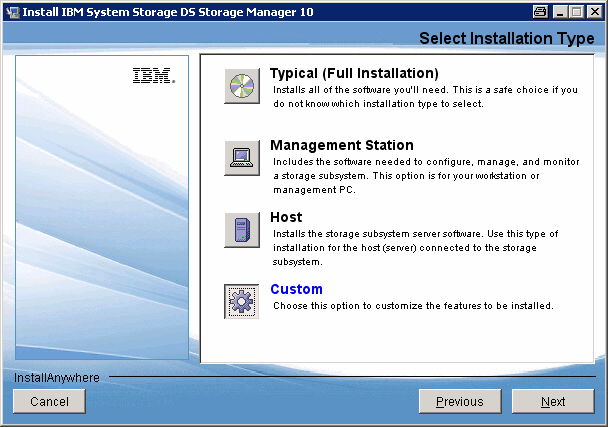The height and width of the screenshot is (427, 608).
Task: Minimize the installer window
Action: [562, 11]
